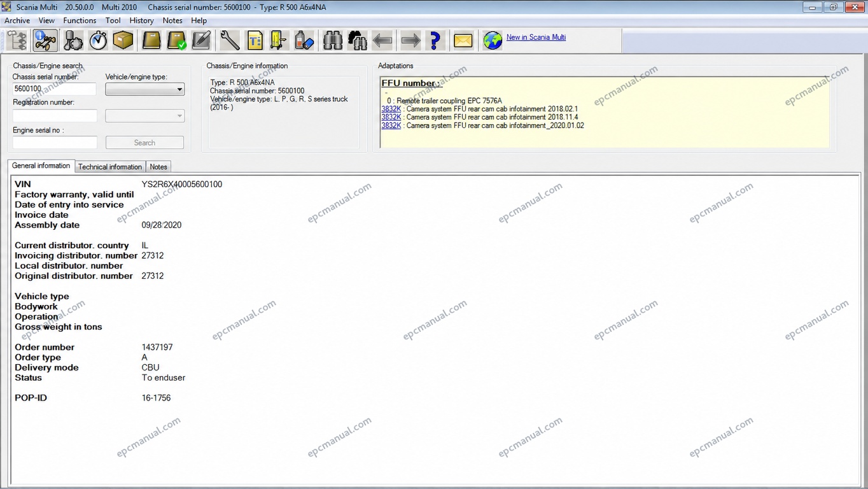
Task: Click the fluid bottle and can icon
Action: (x=304, y=41)
